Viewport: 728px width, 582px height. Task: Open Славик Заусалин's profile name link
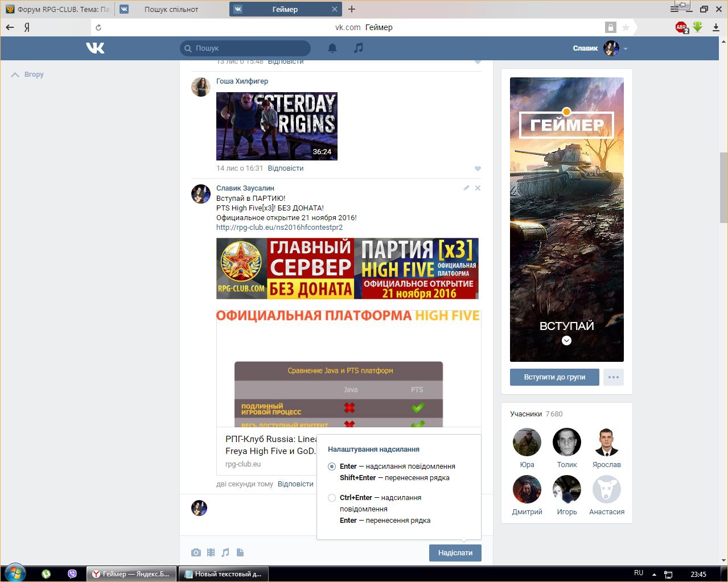tap(245, 188)
